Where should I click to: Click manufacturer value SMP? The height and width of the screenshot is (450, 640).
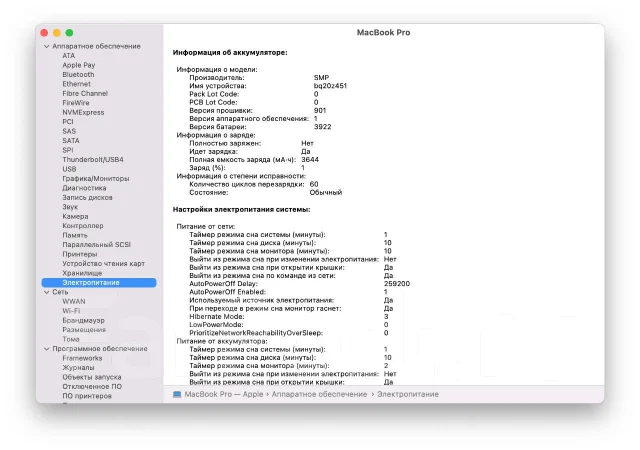point(321,78)
